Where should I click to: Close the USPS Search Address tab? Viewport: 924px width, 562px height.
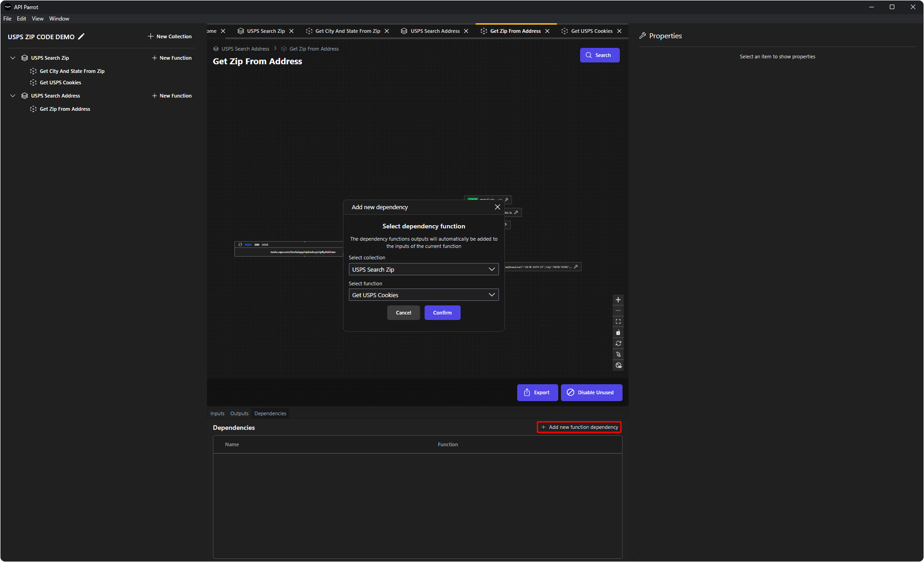pyautogui.click(x=466, y=31)
